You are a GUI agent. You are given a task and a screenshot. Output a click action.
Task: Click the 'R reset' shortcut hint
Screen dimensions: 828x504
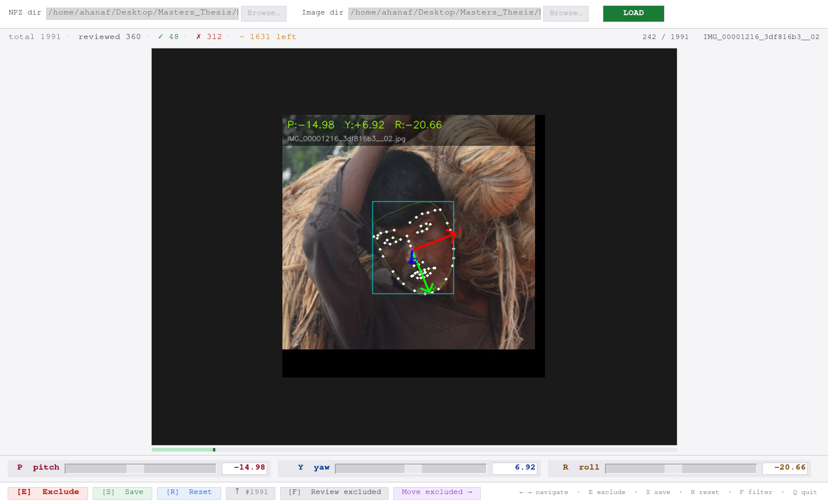click(705, 492)
